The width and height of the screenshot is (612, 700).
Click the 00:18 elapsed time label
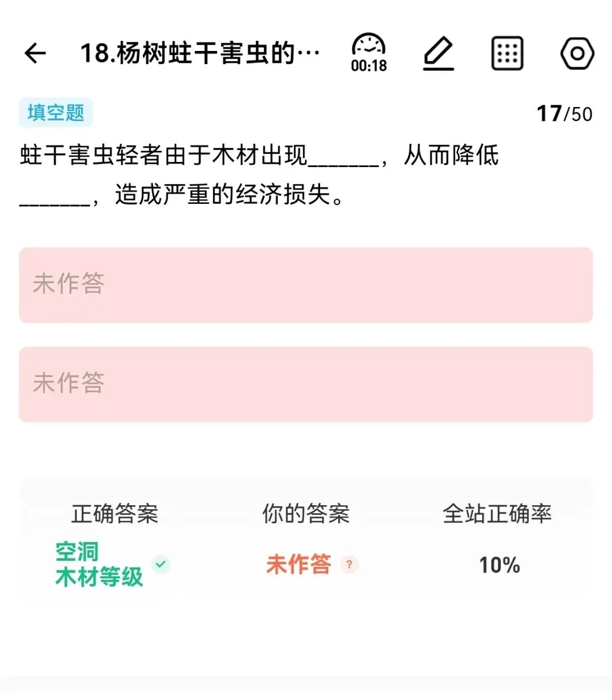(x=369, y=66)
